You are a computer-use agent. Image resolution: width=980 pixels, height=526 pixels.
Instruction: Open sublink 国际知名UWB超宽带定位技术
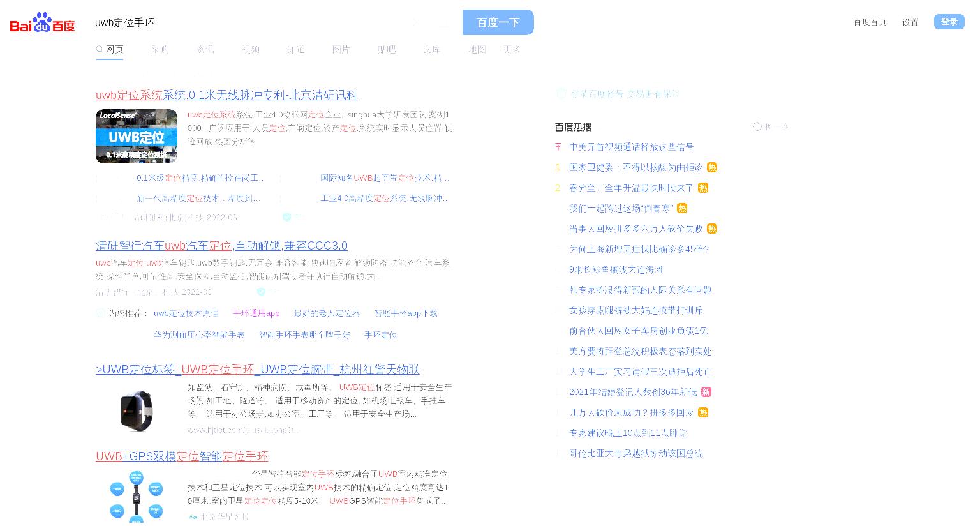(385, 178)
